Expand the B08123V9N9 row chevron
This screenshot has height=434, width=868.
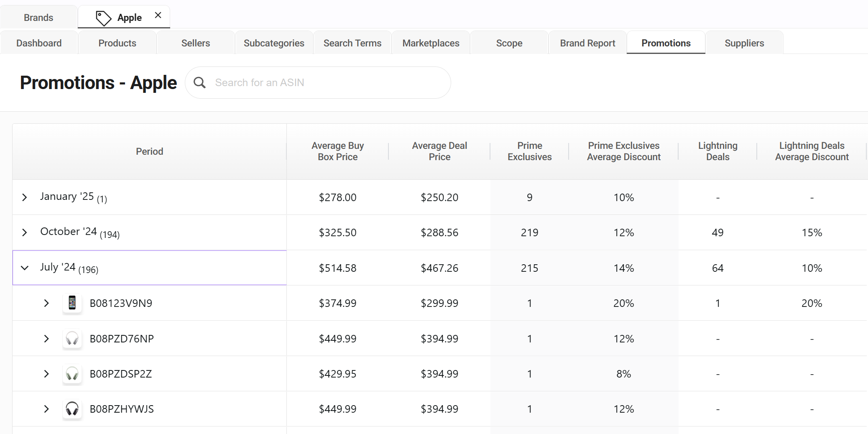tap(46, 303)
